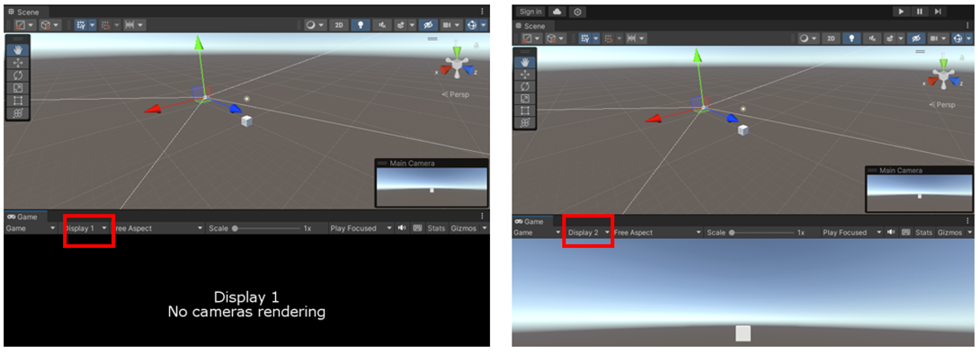
Task: Select the Rotate tool in right Scene view
Action: click(525, 86)
